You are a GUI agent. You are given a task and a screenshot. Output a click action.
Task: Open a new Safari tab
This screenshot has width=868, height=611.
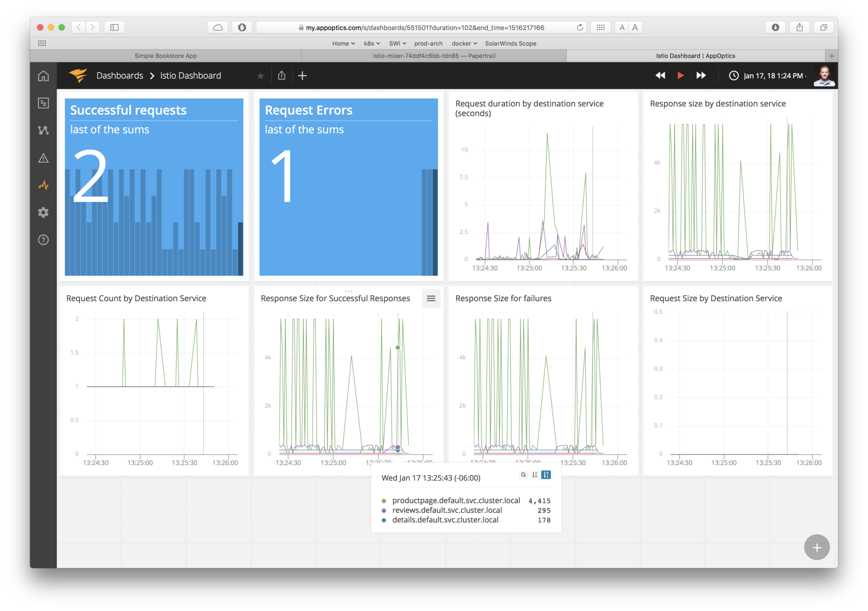click(x=831, y=56)
